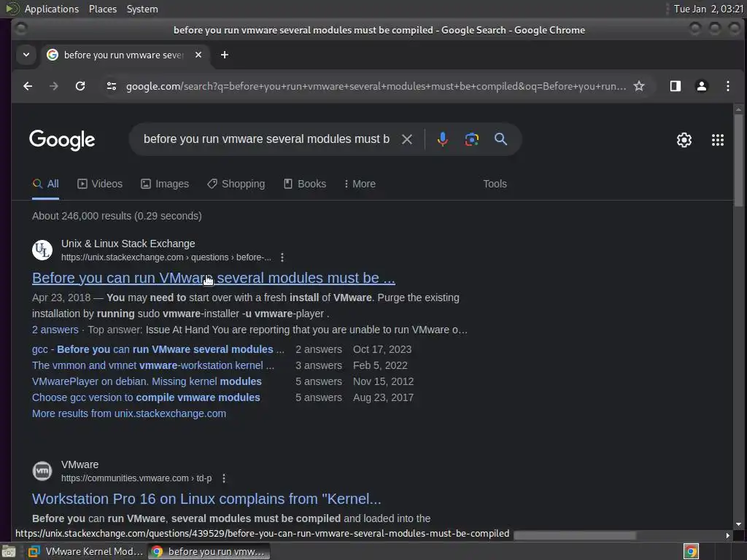Open Unix & Linux Stack Exchange favicon

(x=42, y=250)
